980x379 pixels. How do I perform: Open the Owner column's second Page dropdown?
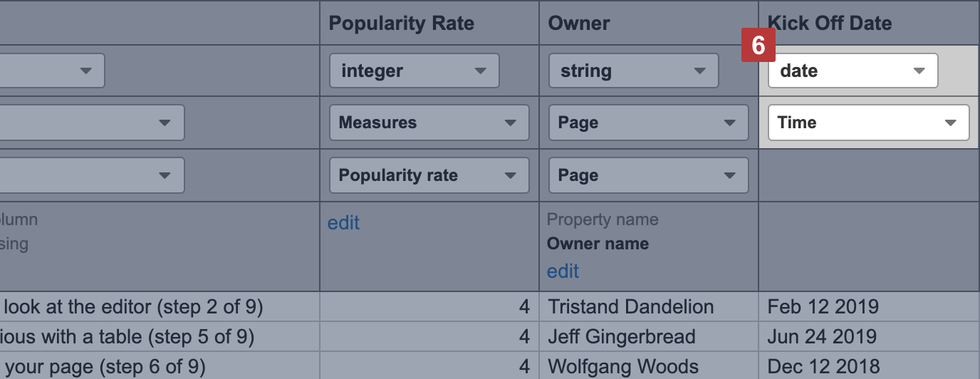(x=648, y=175)
